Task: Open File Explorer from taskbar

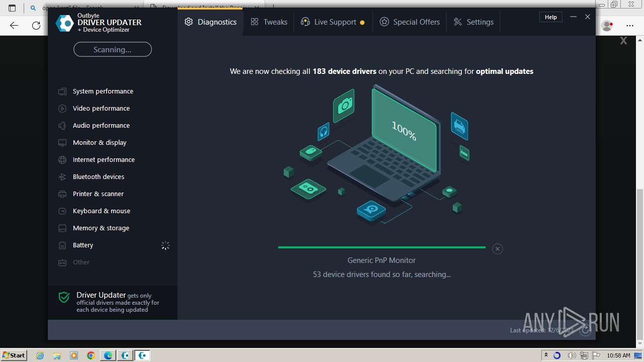Action: [57, 355]
